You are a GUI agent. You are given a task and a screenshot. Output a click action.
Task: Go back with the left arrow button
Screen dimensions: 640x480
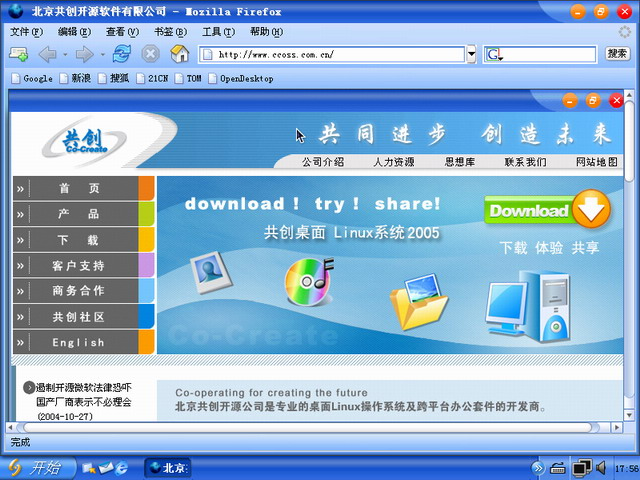click(x=47, y=54)
